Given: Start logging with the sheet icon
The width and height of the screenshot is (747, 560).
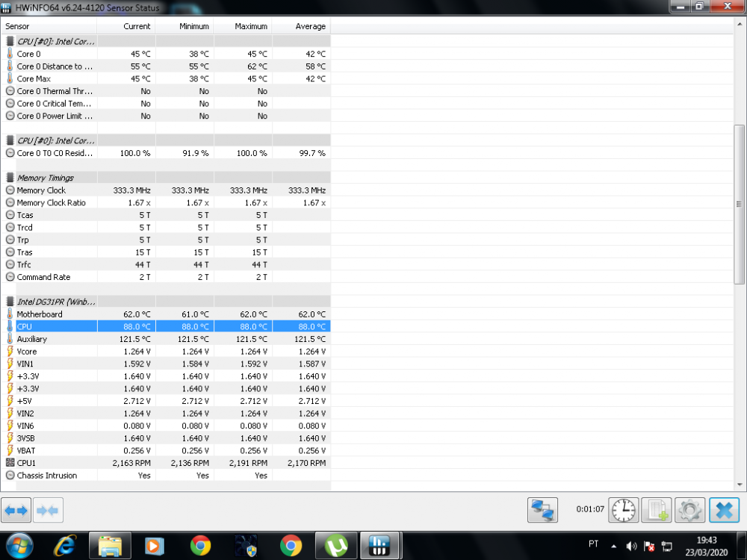Looking at the screenshot, I should coord(657,510).
